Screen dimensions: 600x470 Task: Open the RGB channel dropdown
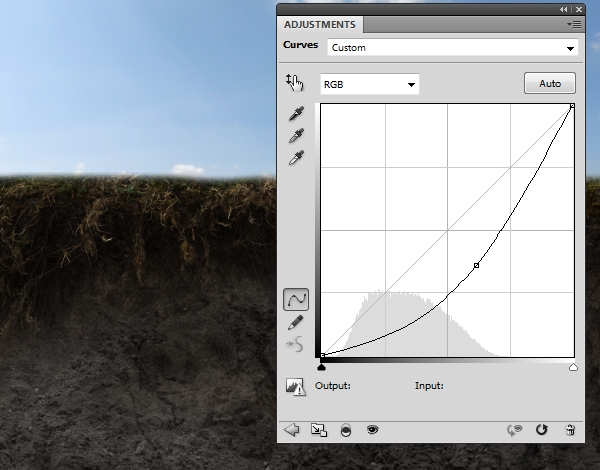[370, 84]
